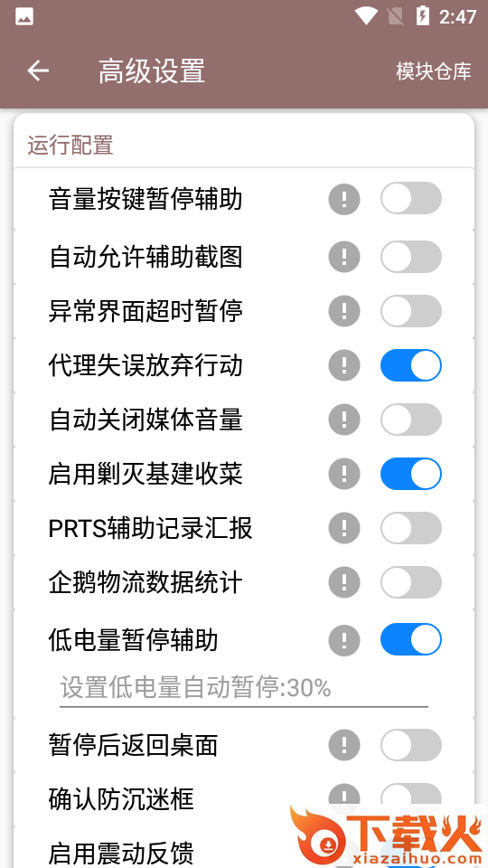
Task: Open 模块仓库 module repository
Action: (433, 71)
